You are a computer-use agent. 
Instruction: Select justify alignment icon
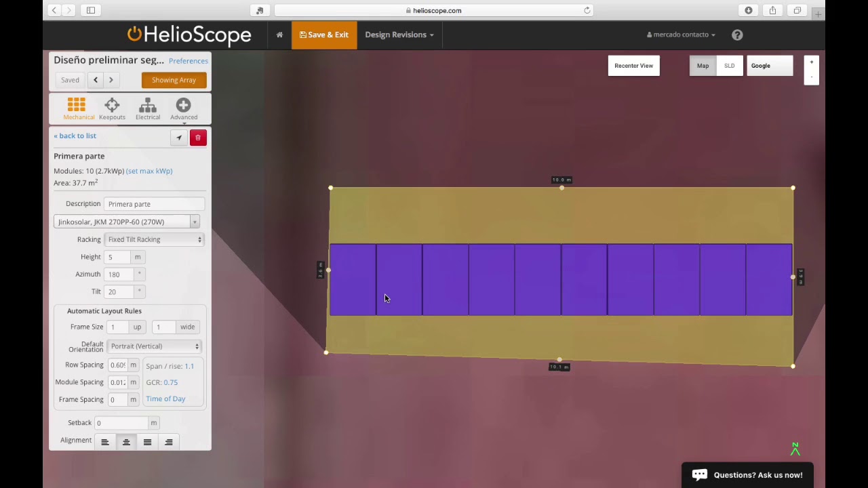(147, 442)
